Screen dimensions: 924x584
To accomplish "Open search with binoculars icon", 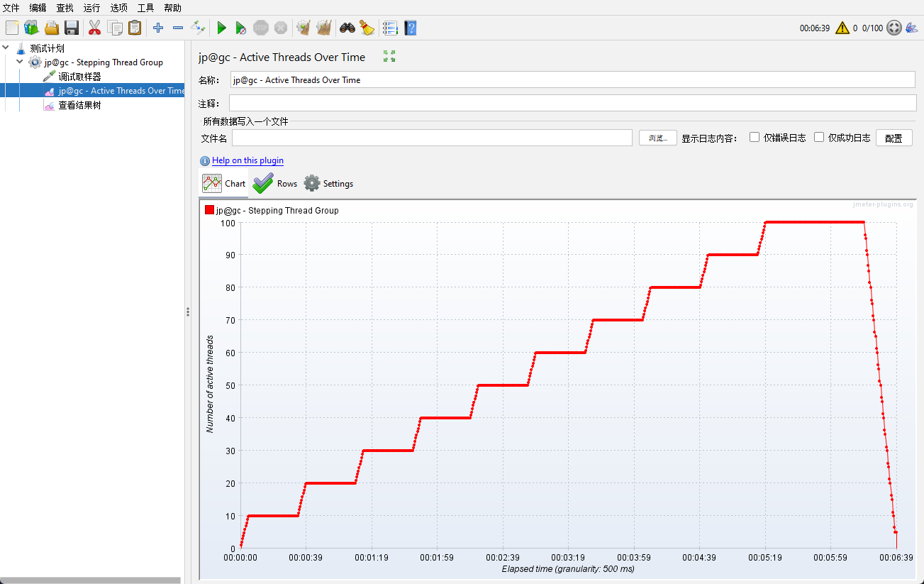I will 347,28.
